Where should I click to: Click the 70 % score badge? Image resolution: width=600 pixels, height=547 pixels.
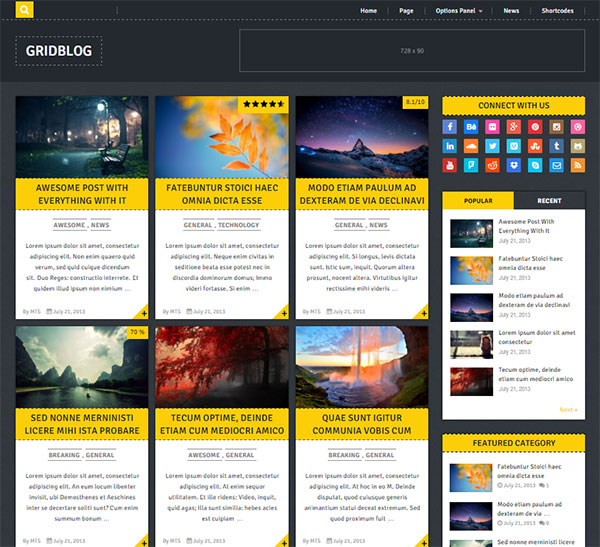137,332
